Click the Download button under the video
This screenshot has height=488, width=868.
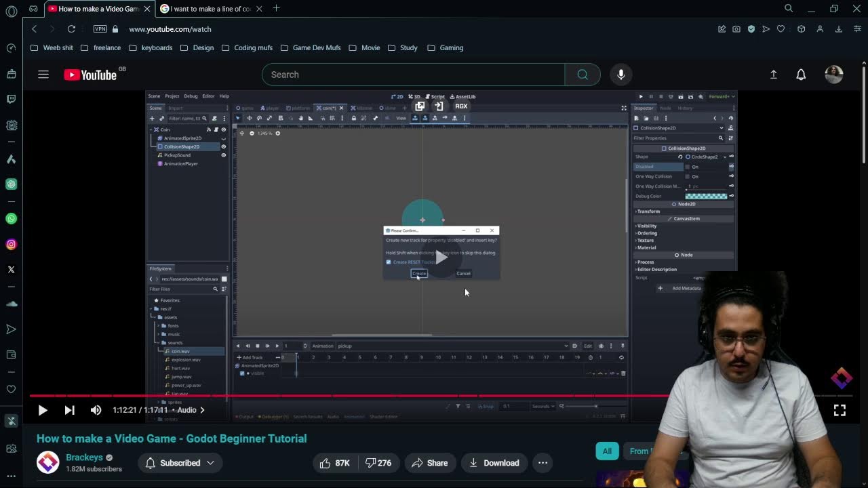click(494, 463)
